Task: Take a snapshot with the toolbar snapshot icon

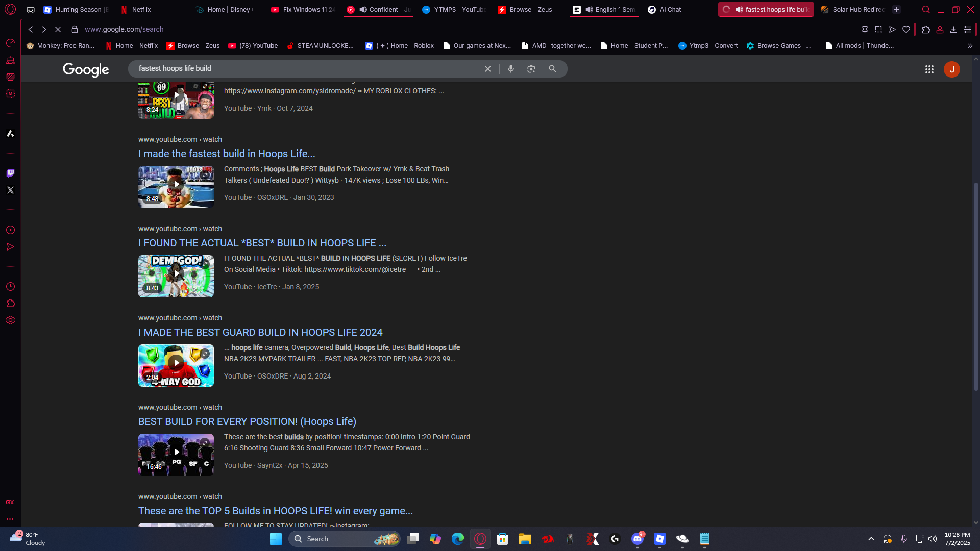Action: click(878, 30)
